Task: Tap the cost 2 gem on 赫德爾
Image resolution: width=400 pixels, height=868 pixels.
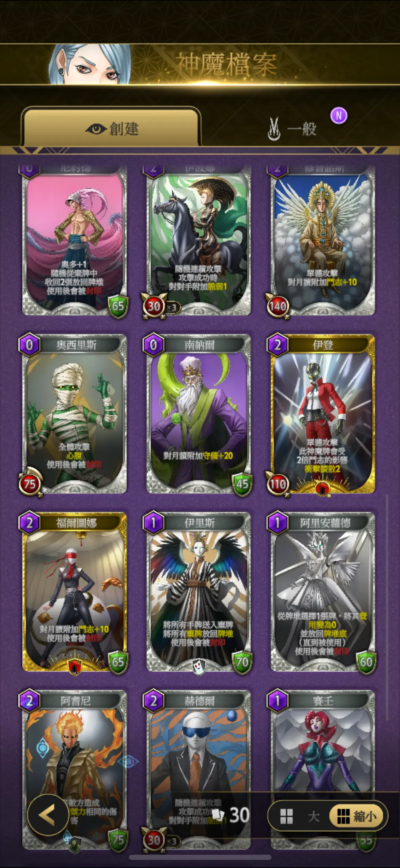Action: click(153, 701)
